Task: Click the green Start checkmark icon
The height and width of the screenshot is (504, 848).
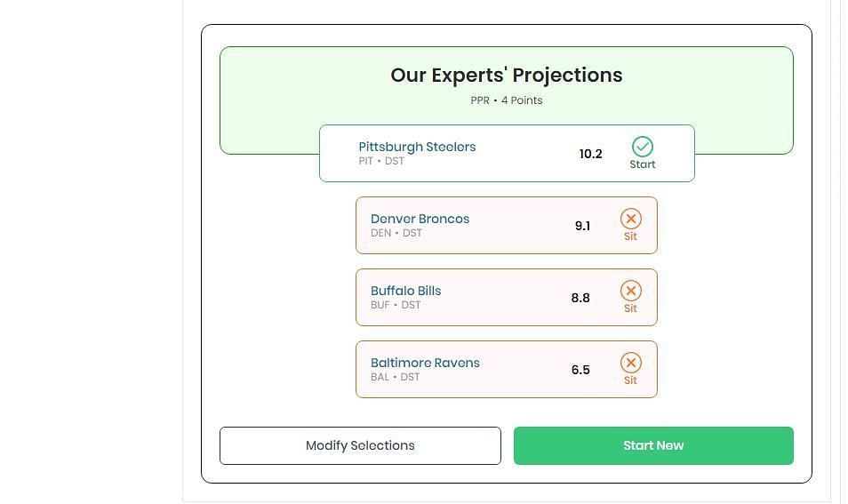Action: click(642, 147)
